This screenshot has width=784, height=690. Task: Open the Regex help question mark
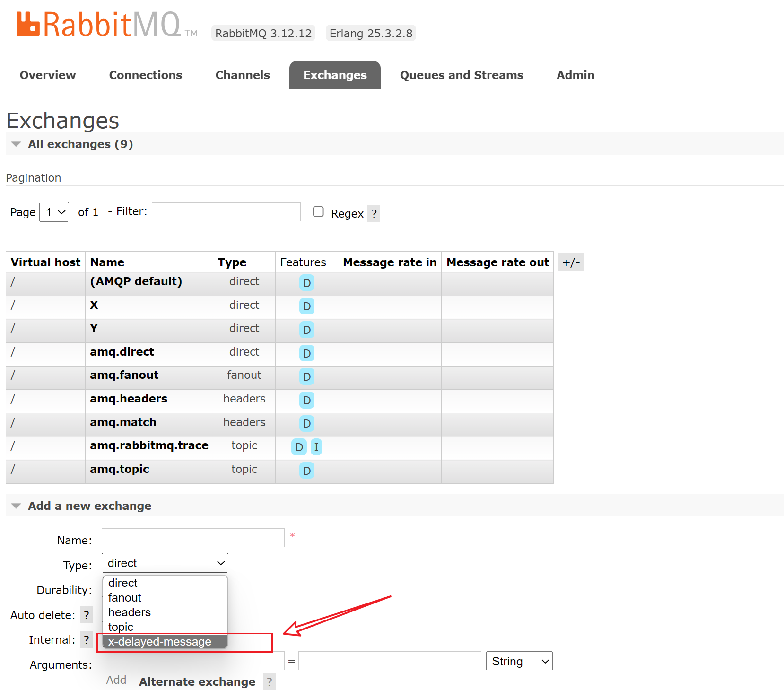(374, 213)
